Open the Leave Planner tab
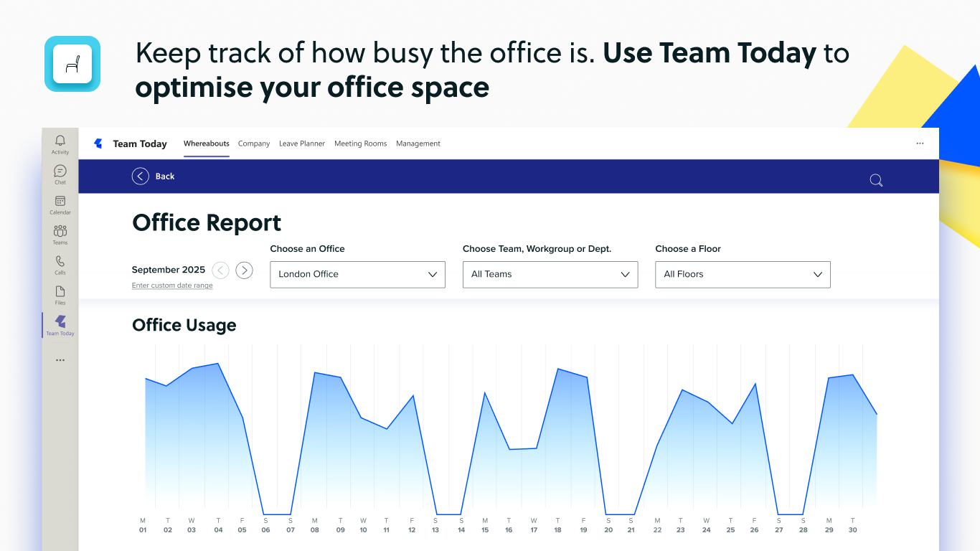The image size is (980, 551). (302, 143)
